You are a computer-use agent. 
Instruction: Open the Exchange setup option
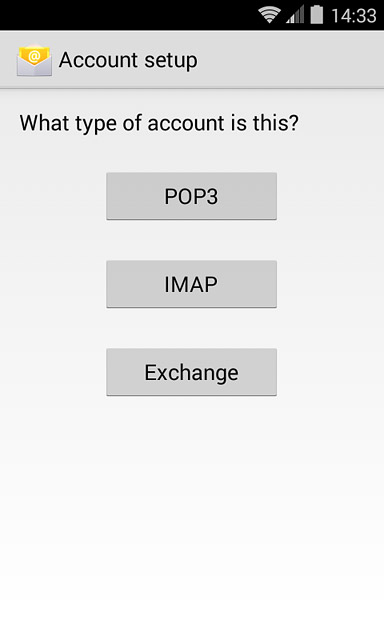[x=191, y=372]
